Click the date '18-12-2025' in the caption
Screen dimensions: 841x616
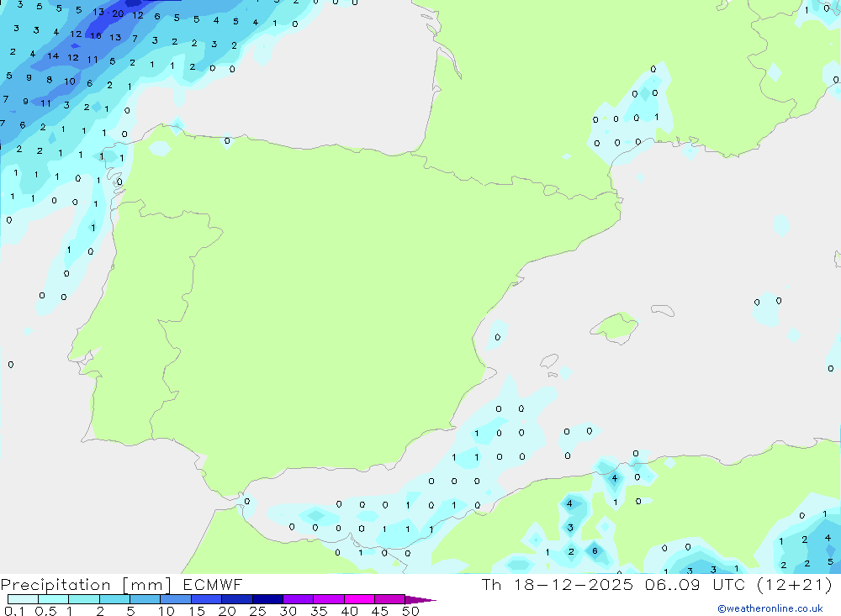[574, 584]
